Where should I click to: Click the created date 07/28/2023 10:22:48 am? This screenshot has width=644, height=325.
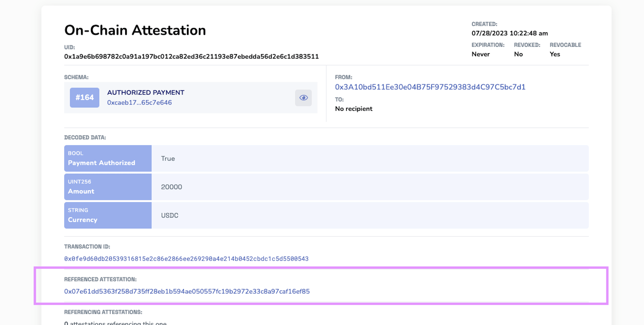point(509,33)
